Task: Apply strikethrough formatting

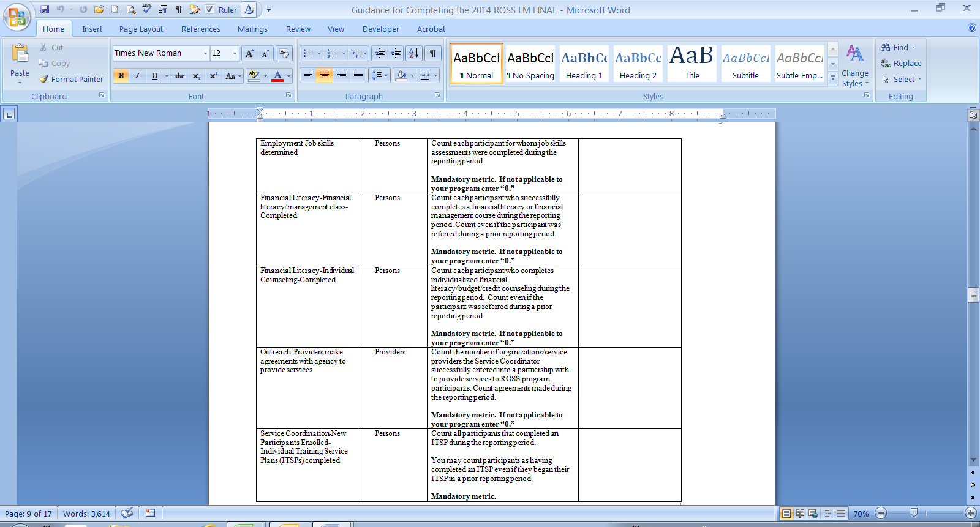Action: [x=179, y=76]
